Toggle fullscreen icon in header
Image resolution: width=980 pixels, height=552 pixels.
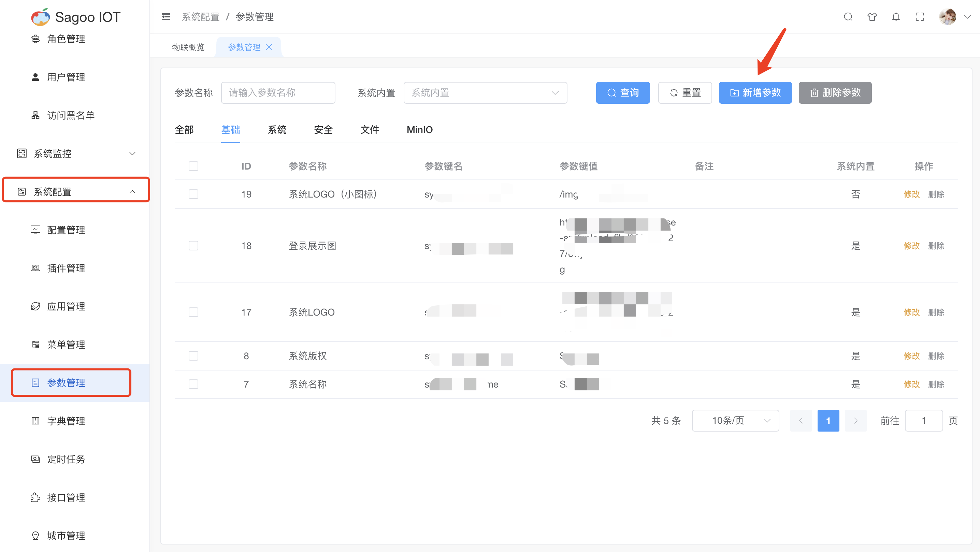[920, 17]
